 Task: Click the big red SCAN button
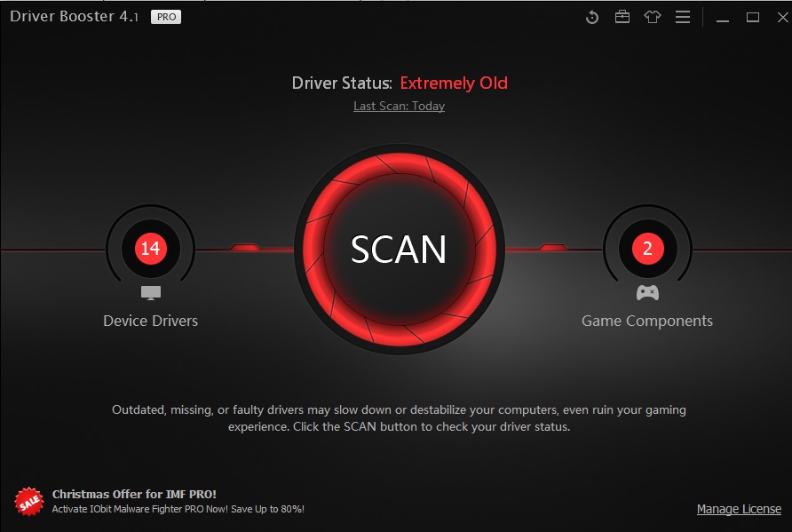tap(399, 249)
